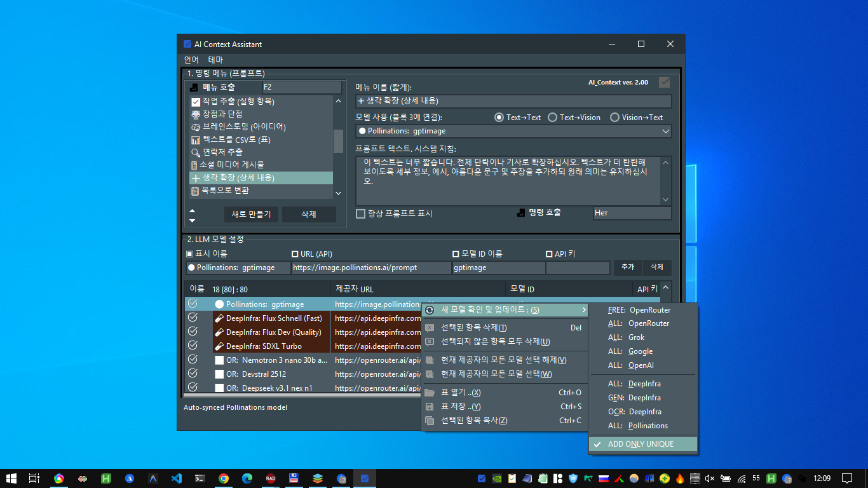Move the selected menu item down with the down arrow

pos(193,220)
